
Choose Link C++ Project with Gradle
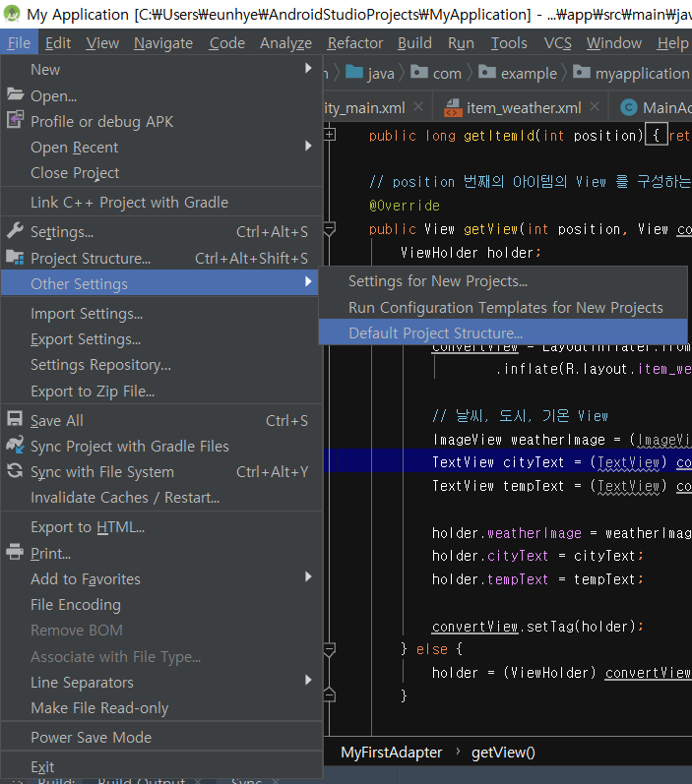[160, 202]
